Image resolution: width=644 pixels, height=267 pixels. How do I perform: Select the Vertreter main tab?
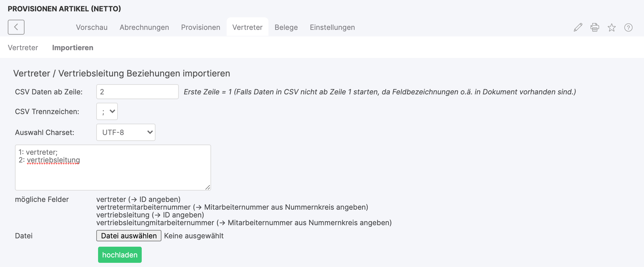(x=247, y=27)
